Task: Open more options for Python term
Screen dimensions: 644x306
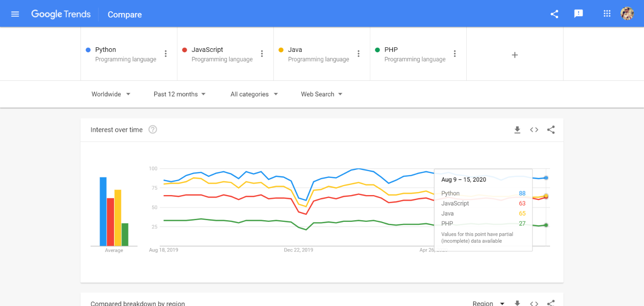Action: click(166, 54)
